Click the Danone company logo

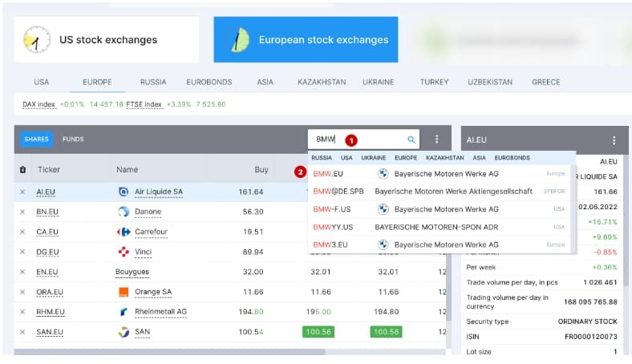[124, 212]
